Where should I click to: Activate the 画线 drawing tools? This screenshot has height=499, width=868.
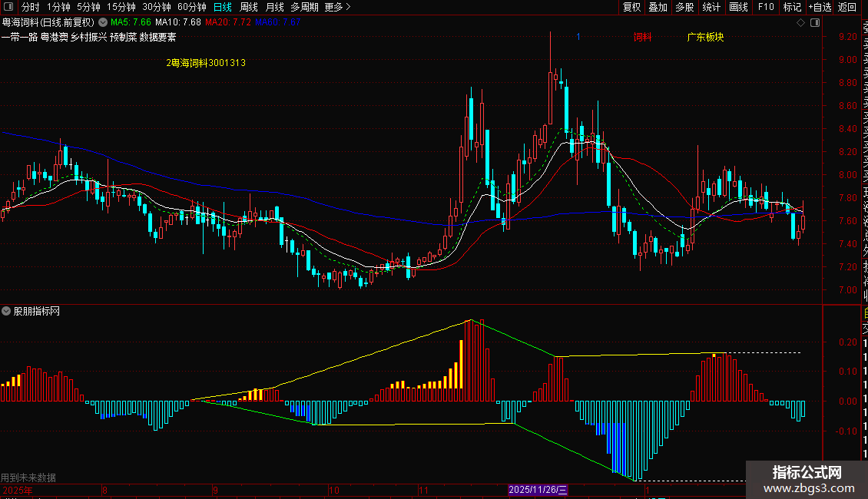[738, 7]
